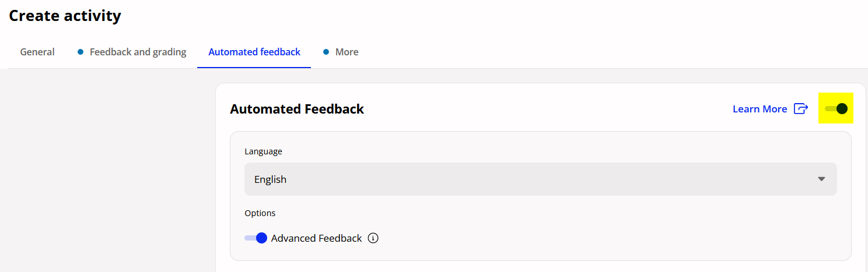Click the blue dot beside More tab
This screenshot has height=272, width=868.
pos(326,52)
